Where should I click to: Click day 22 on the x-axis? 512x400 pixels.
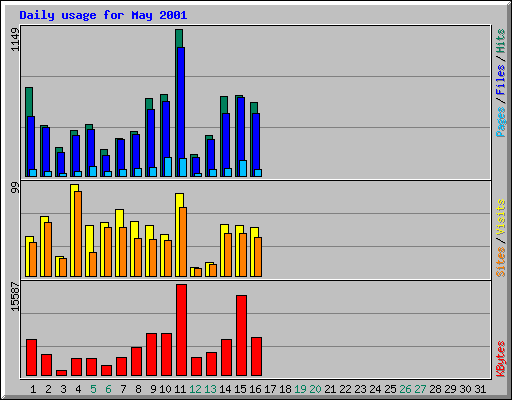(345, 389)
